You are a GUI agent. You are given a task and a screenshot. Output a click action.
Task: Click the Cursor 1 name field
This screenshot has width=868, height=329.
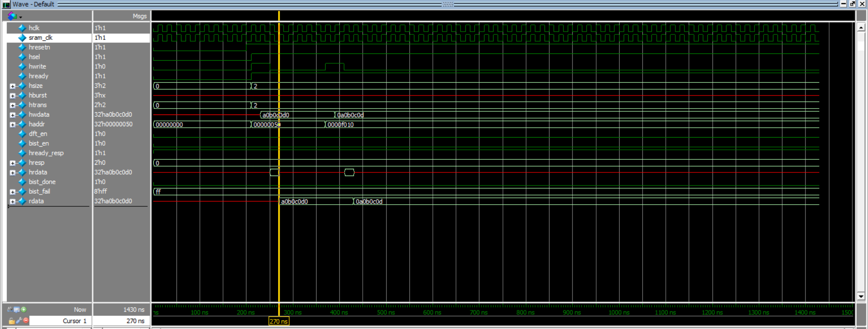60,321
